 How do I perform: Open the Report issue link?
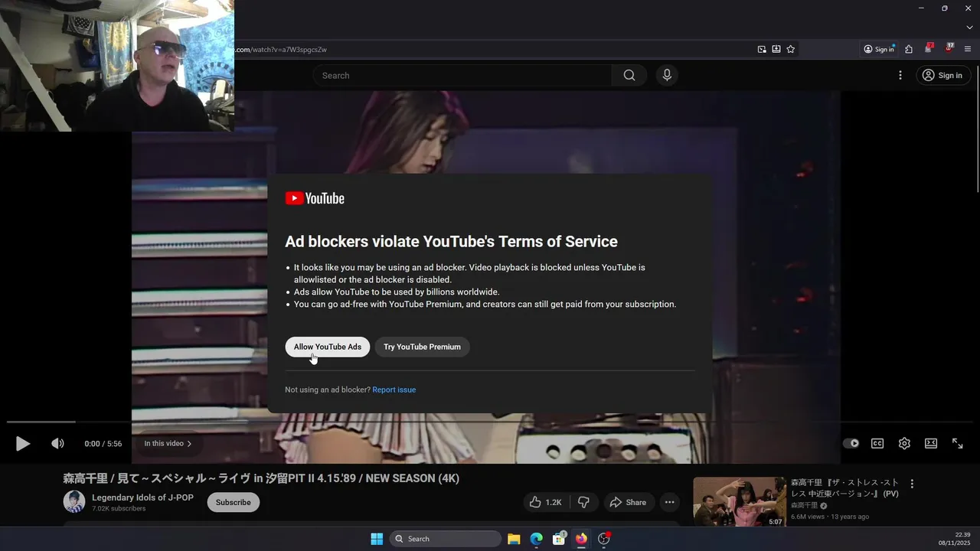click(x=394, y=390)
